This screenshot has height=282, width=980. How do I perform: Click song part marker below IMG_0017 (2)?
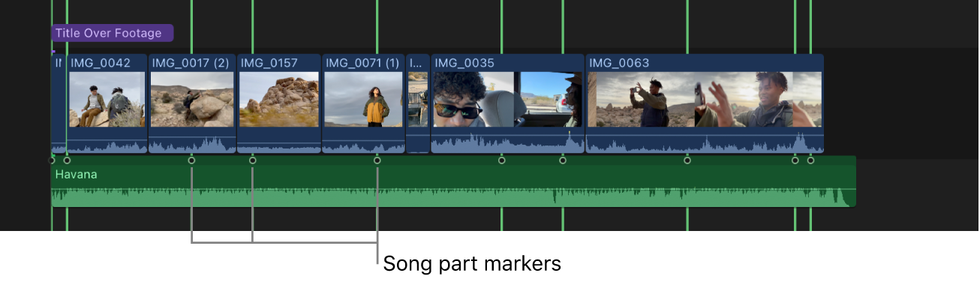191,160
